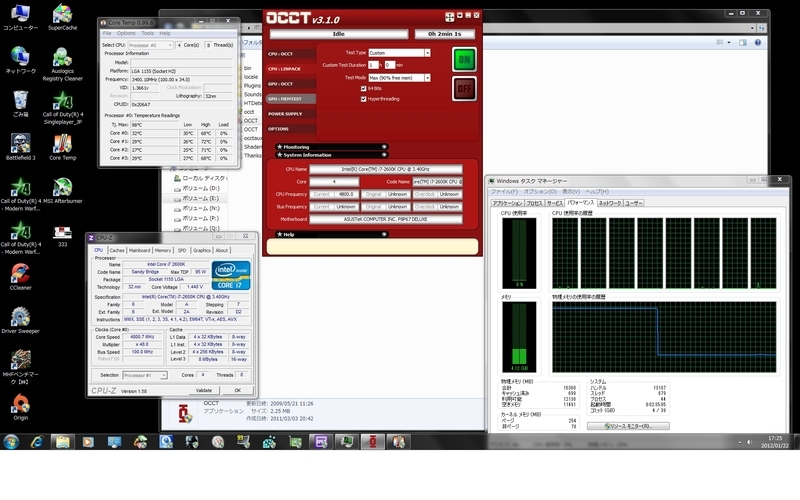Select the MHF benchmark desktop icon

click(20, 367)
